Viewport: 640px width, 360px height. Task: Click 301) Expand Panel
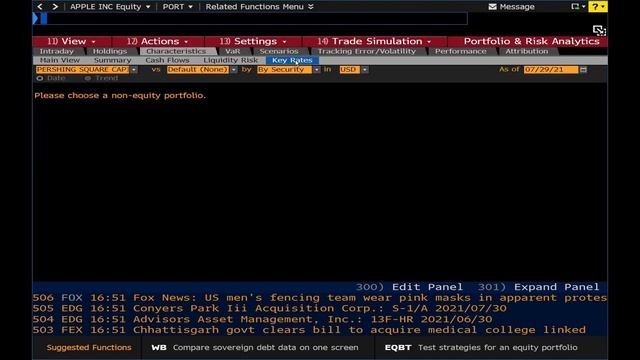click(x=538, y=287)
